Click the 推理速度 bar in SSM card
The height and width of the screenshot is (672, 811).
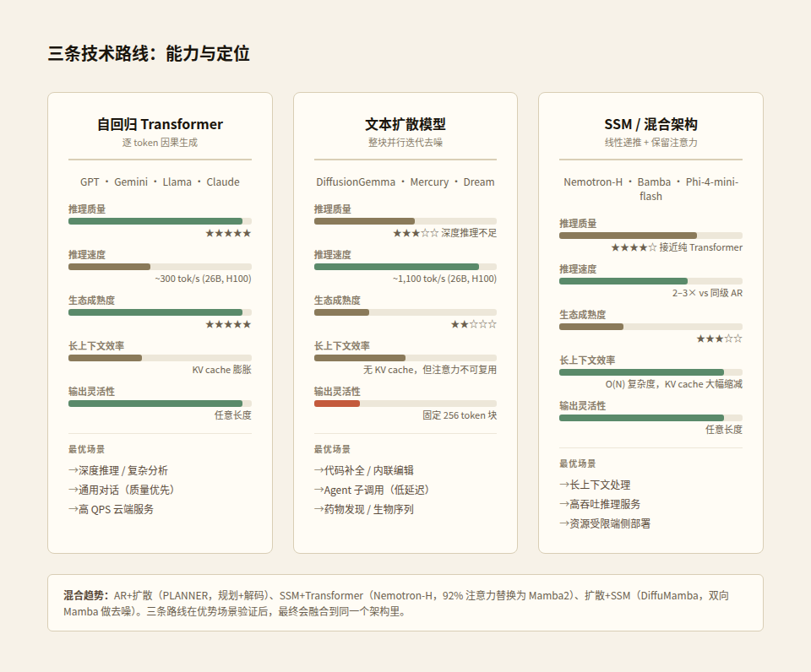650,281
